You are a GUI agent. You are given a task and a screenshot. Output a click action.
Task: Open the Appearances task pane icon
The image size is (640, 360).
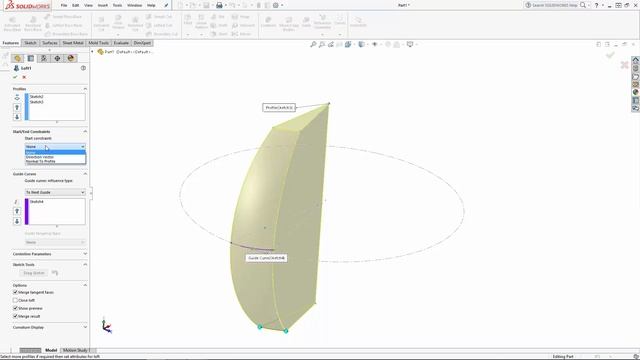(x=636, y=92)
